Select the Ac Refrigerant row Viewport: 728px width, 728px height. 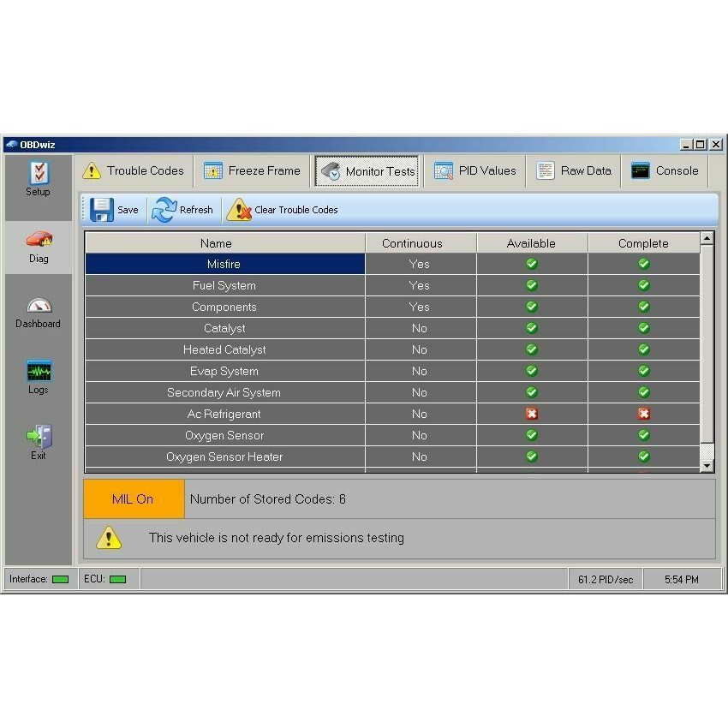[392, 414]
